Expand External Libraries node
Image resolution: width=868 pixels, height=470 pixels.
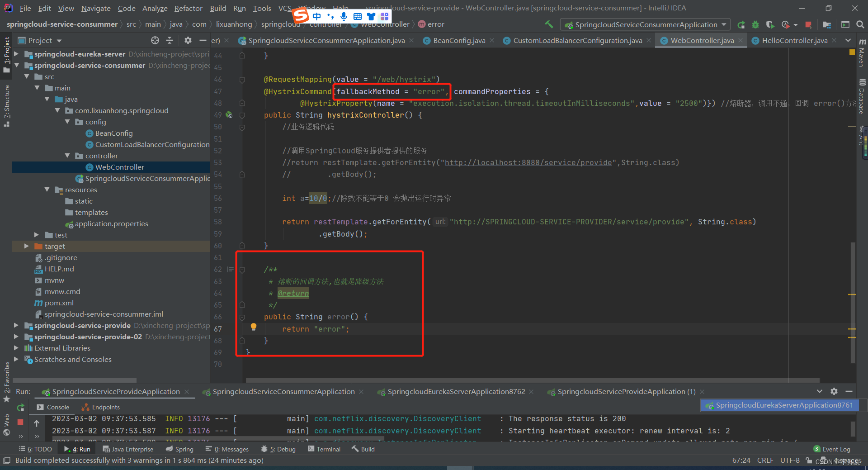(x=17, y=348)
